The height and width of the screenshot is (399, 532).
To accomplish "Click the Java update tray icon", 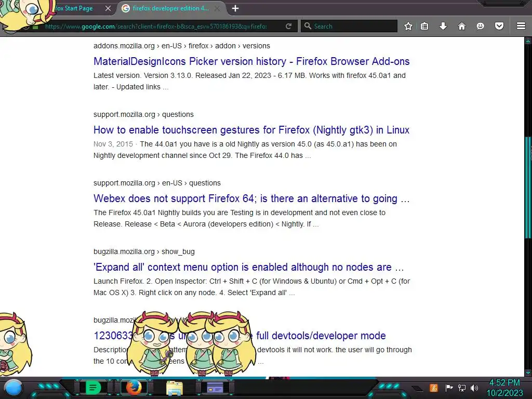I will tap(433, 388).
